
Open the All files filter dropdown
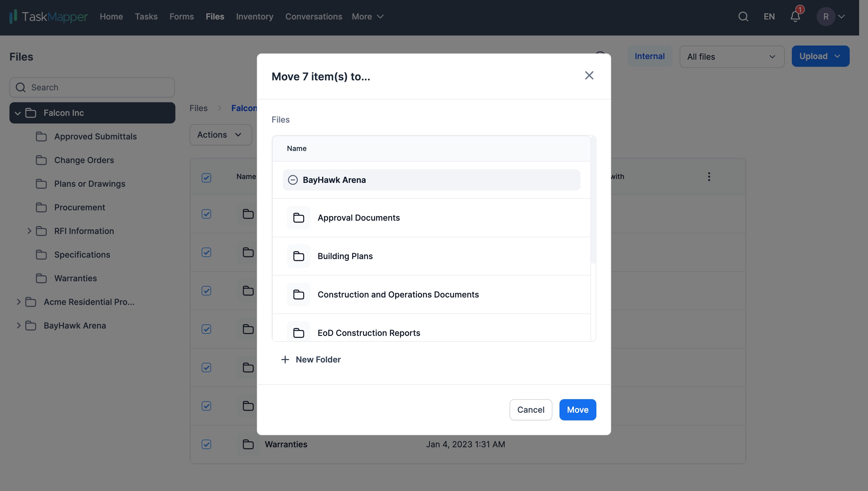[732, 57]
